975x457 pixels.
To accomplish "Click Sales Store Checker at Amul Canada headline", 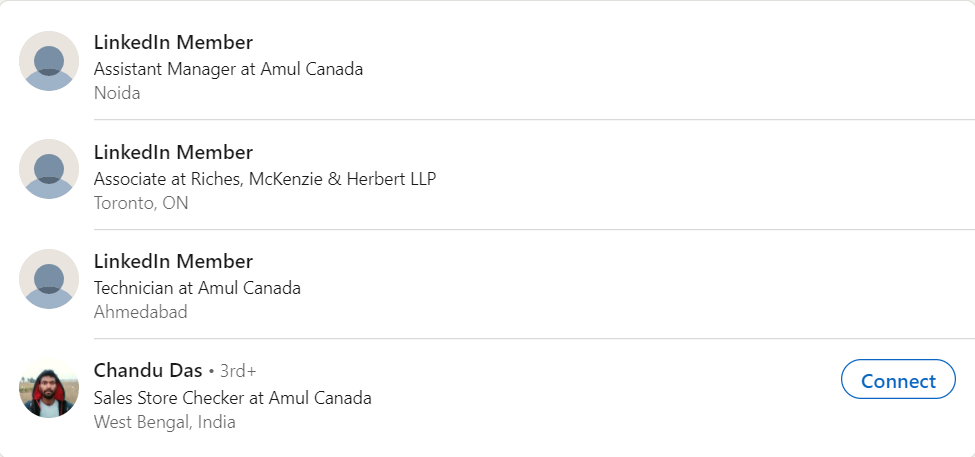I will click(232, 398).
